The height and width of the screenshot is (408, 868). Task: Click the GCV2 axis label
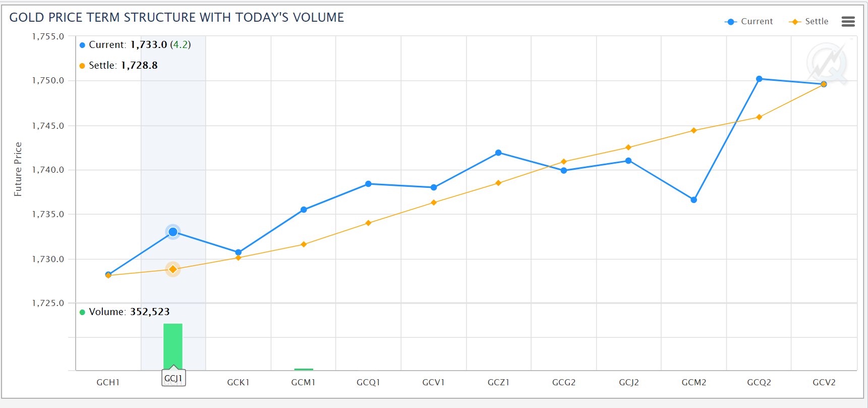click(x=824, y=382)
